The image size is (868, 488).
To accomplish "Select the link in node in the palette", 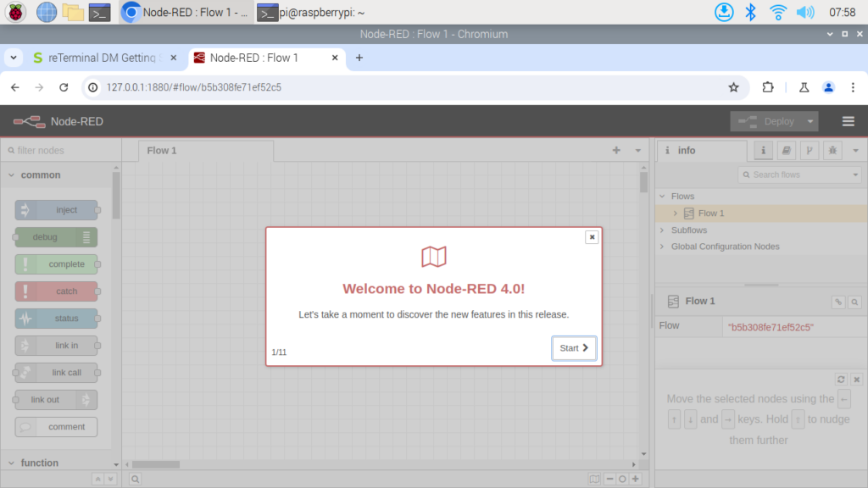I will (57, 346).
